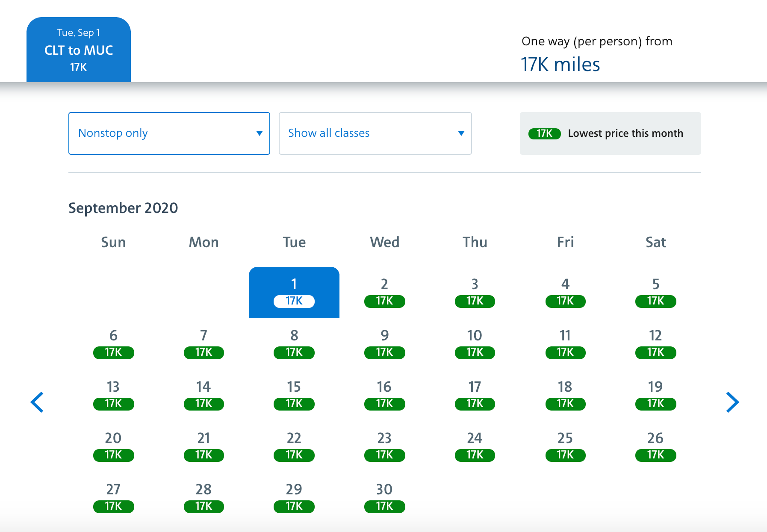Pick Wednesday September 30
The height and width of the screenshot is (532, 767).
click(384, 498)
